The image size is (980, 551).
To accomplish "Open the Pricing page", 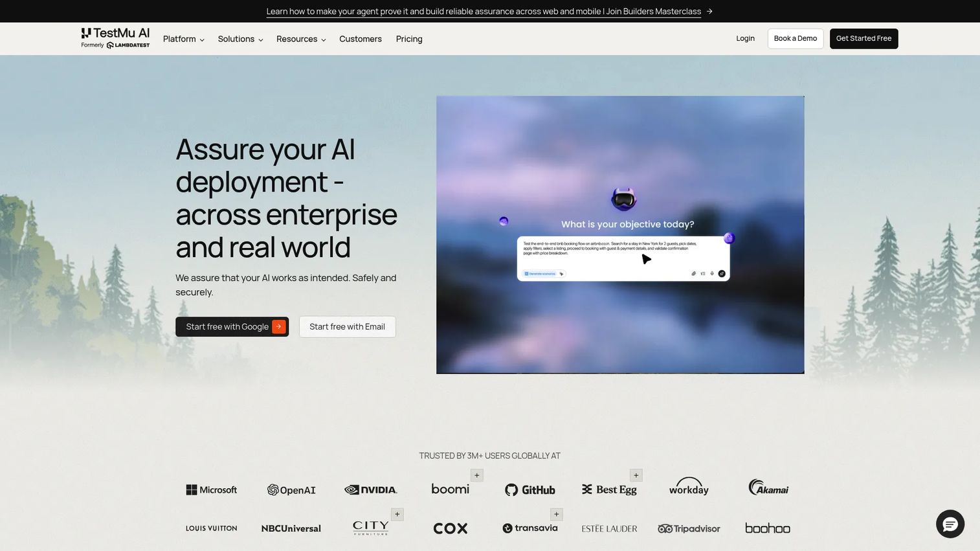I will point(409,39).
